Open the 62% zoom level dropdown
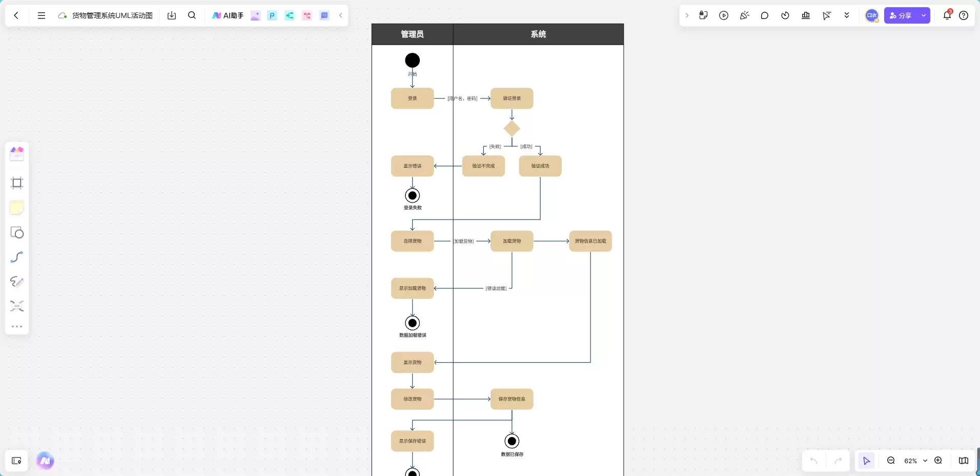 click(915, 461)
